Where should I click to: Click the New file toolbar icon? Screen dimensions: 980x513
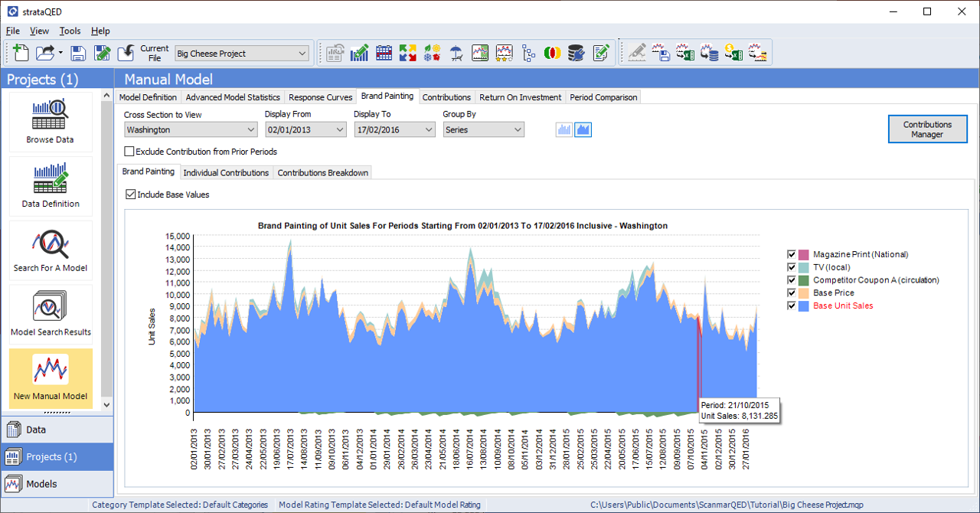21,53
